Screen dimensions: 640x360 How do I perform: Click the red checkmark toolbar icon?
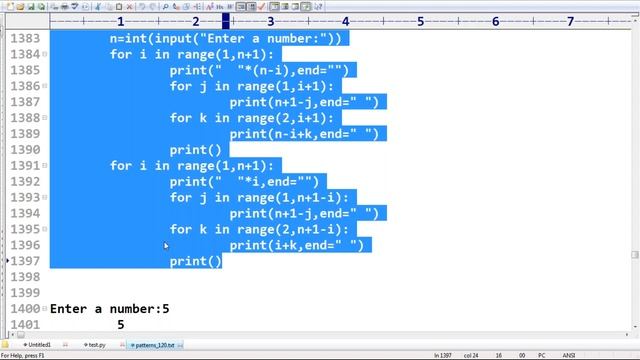point(262,7)
